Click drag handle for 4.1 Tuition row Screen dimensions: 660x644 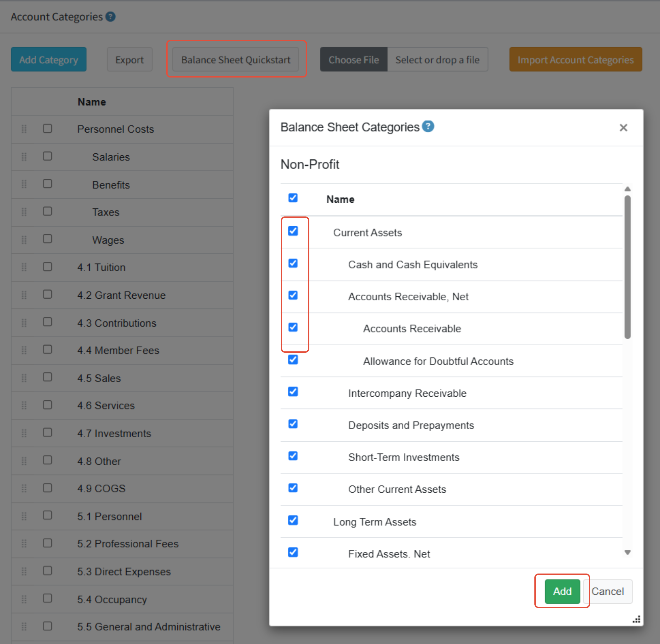coord(24,267)
